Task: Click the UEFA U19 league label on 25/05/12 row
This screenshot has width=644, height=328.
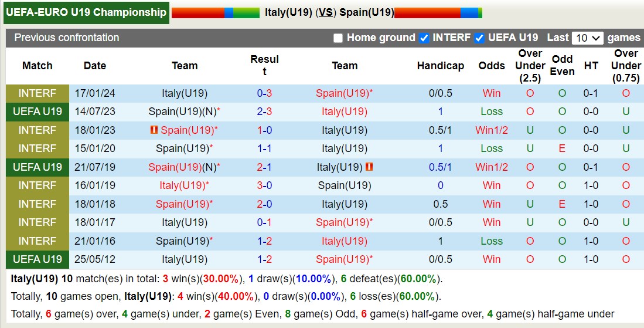Action: [38, 259]
